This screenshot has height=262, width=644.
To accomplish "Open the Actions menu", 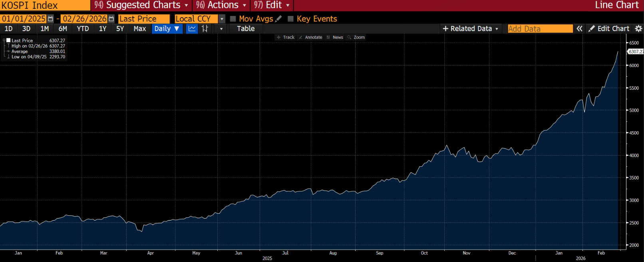I will (221, 5).
